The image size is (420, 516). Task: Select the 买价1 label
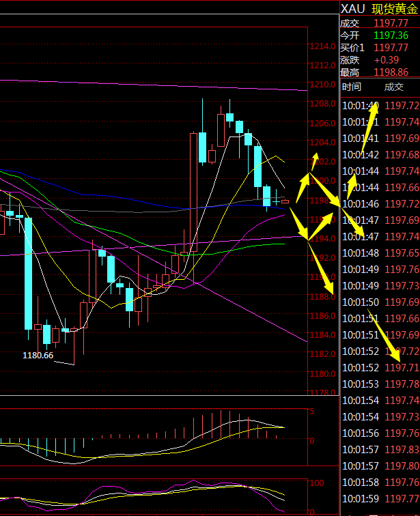352,47
